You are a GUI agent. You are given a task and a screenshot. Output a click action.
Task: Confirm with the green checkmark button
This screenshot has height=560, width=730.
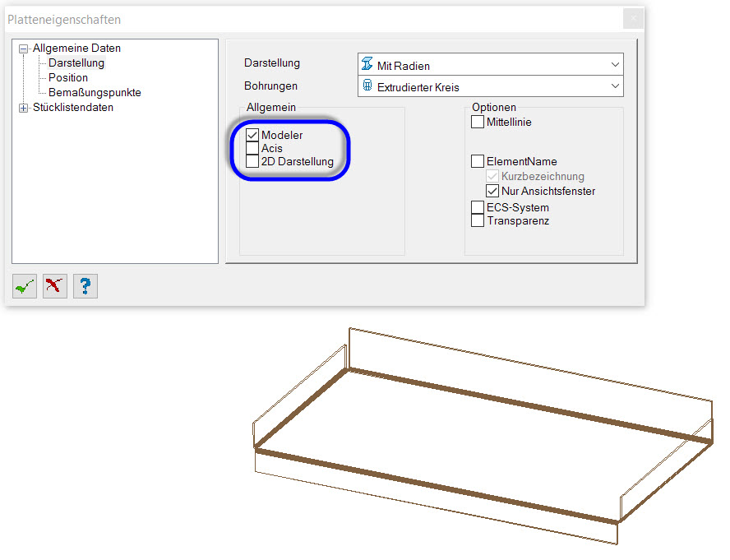tap(25, 286)
